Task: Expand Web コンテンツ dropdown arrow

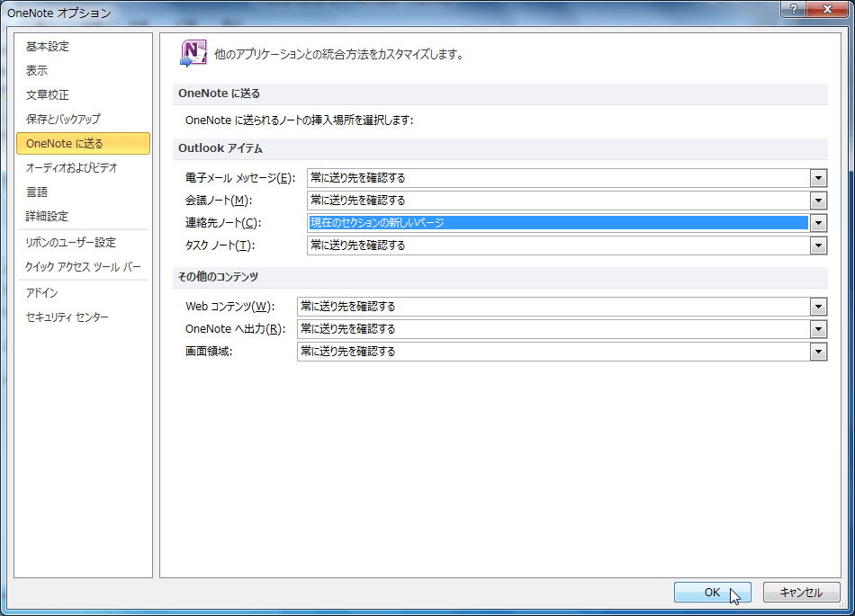Action: (x=818, y=307)
